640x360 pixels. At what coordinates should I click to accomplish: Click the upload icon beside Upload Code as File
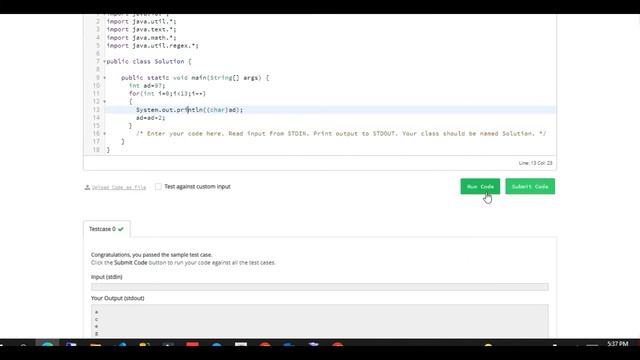click(x=87, y=187)
